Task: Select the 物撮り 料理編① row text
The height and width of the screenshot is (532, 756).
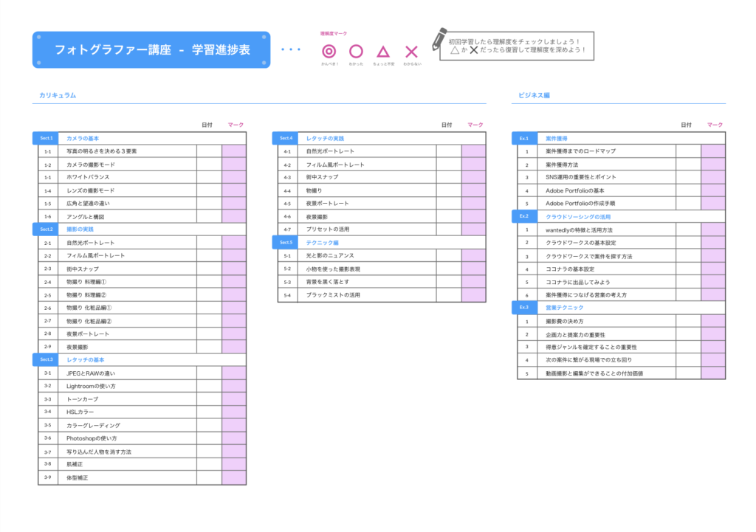Action: tap(86, 282)
